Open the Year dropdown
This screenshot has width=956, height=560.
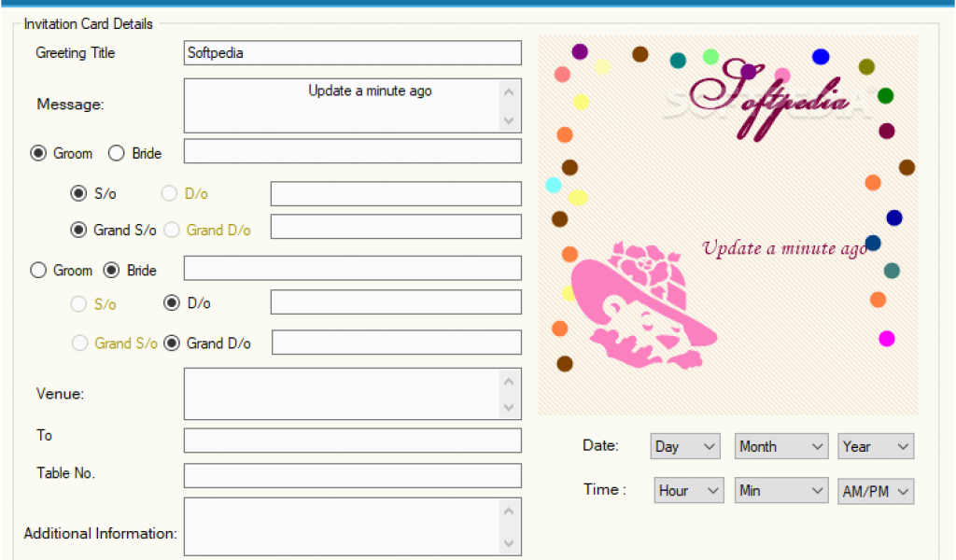pos(875,446)
